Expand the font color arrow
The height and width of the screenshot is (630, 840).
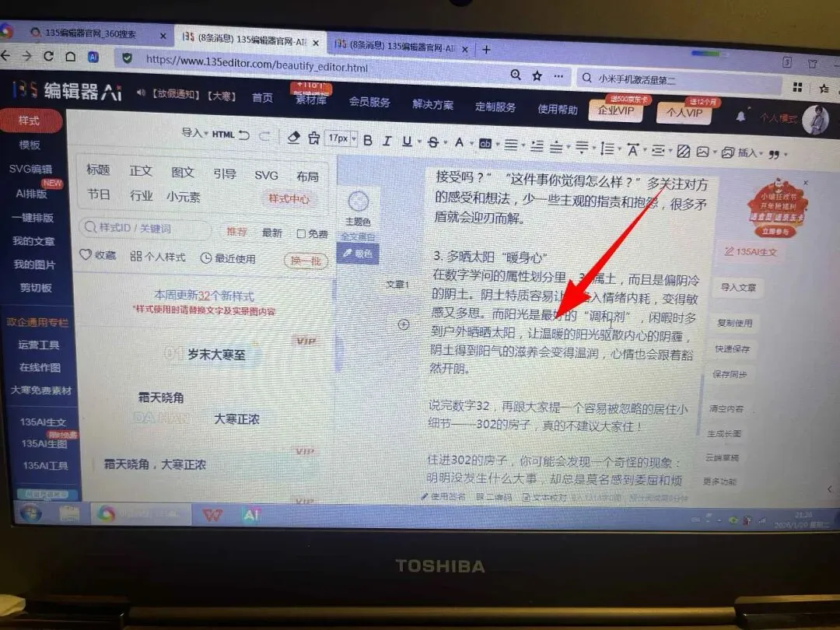click(x=471, y=144)
